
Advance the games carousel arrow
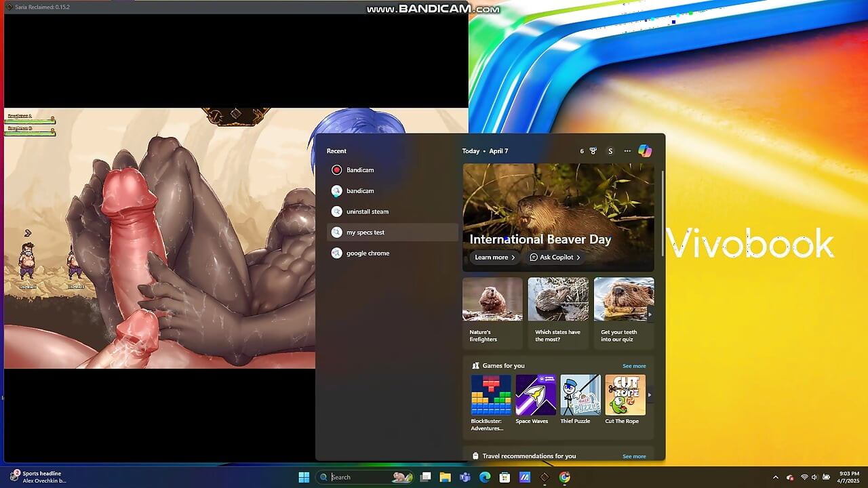click(x=650, y=394)
